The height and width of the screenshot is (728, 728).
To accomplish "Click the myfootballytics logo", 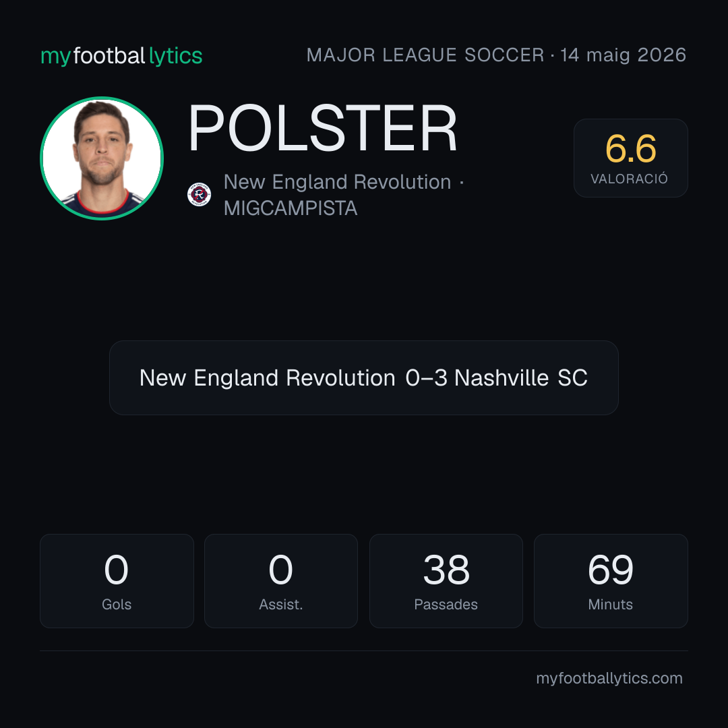I will [x=121, y=56].
